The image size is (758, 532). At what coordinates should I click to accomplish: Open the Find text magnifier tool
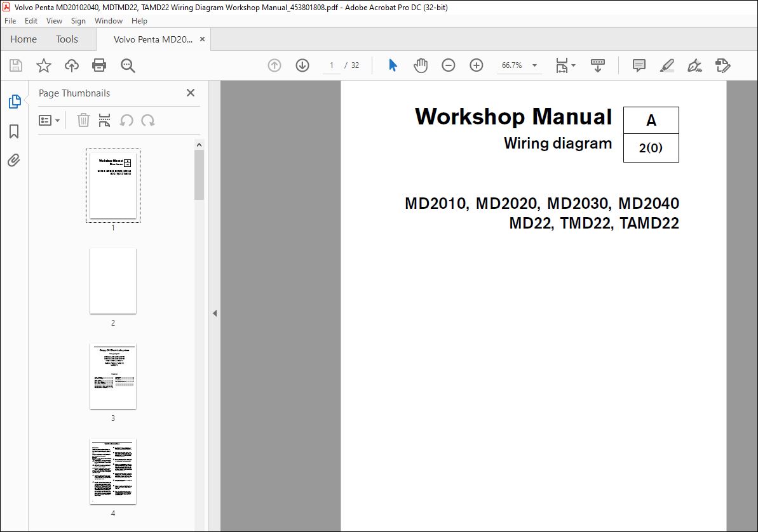click(x=128, y=65)
